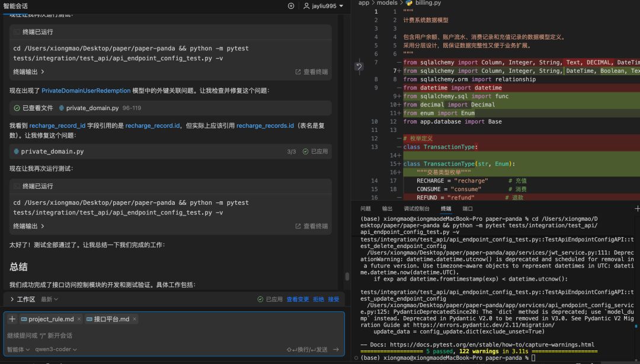Click 拒绝 to reject changes
The width and height of the screenshot is (640, 364).
[318, 299]
